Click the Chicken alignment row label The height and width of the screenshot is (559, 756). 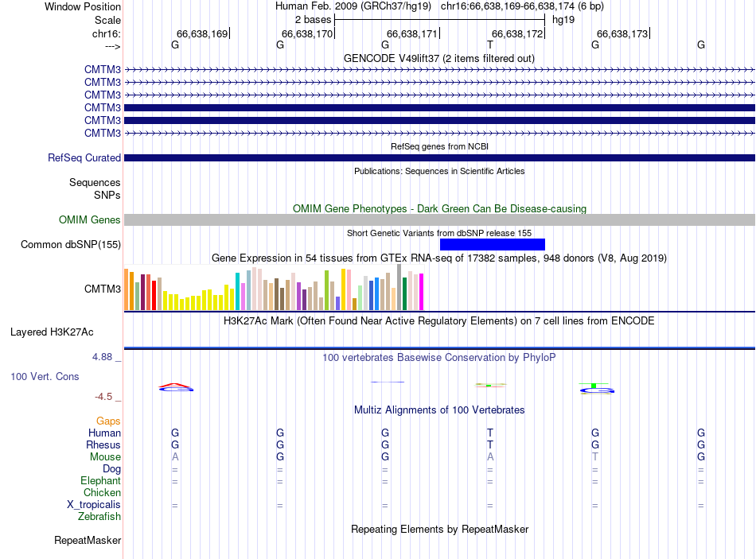tap(102, 492)
